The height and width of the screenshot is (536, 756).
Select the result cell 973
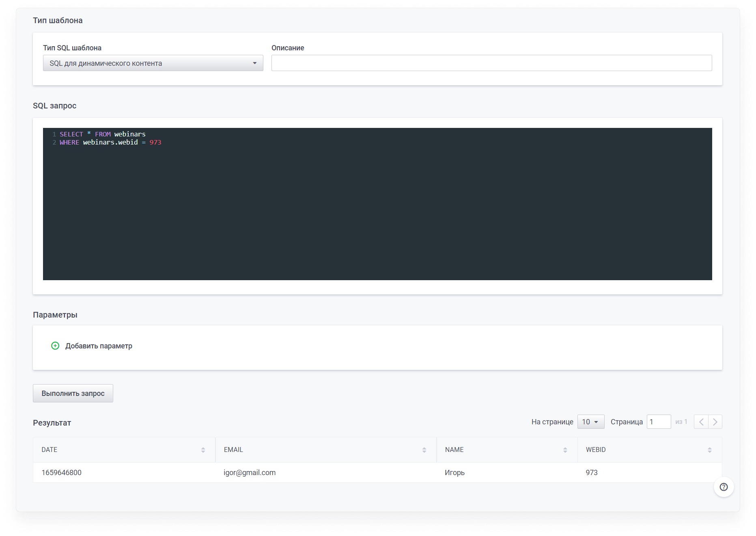pyautogui.click(x=591, y=472)
